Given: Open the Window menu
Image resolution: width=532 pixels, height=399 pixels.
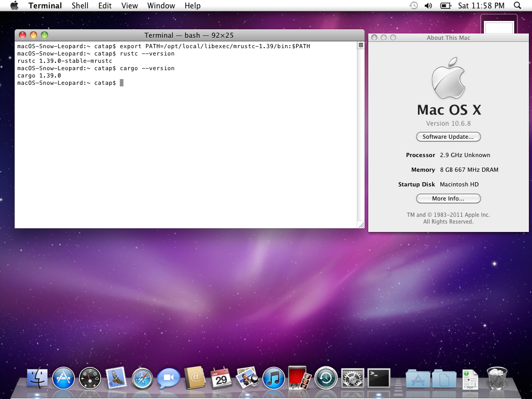Looking at the screenshot, I should click(x=161, y=5).
